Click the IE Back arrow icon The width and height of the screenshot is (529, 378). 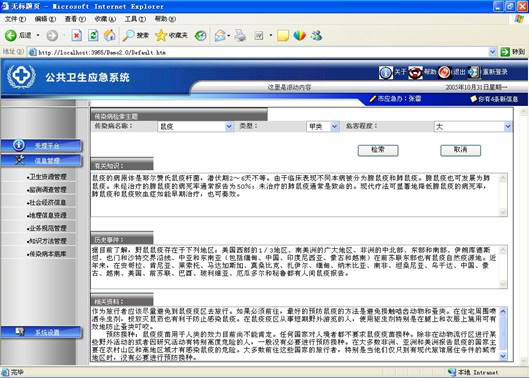click(10, 35)
